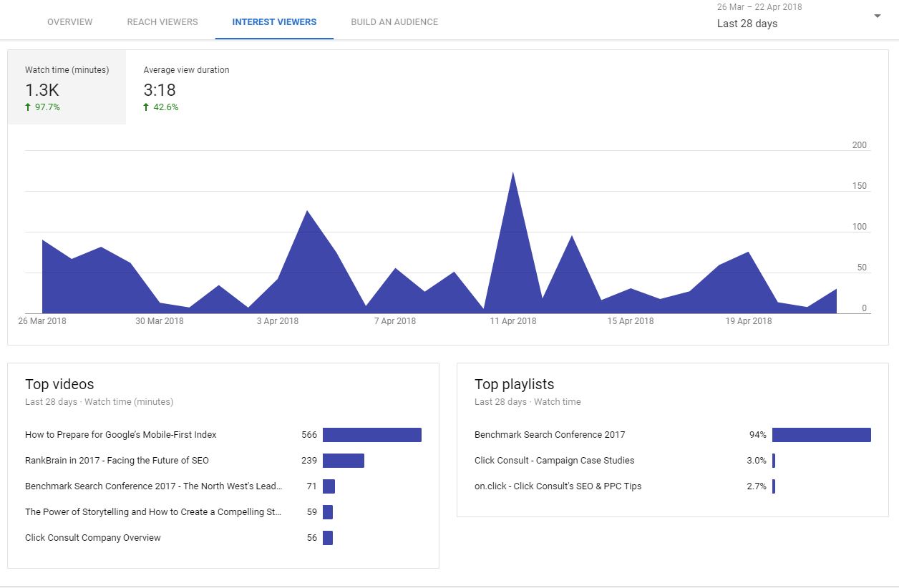The image size is (899, 588).
Task: Click the 19 Apr 2018 axis label
Action: [x=749, y=321]
